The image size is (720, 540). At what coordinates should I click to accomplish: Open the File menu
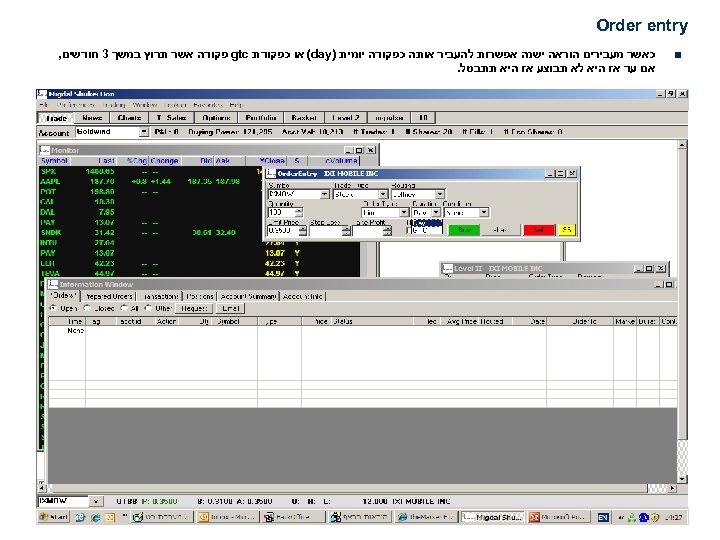tap(44, 105)
